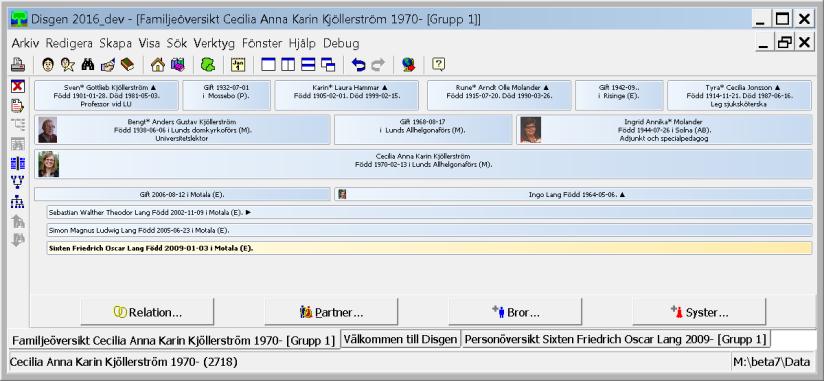Expand arrow beside Sebastian Walther Theodor Lang

(249, 213)
